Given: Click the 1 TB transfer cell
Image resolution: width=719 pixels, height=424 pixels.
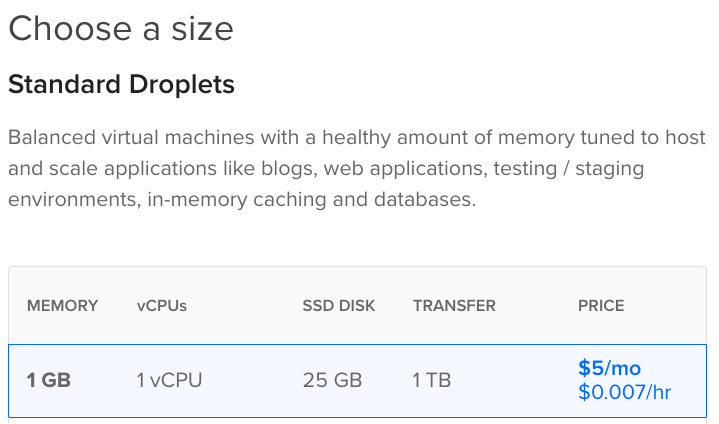Looking at the screenshot, I should pyautogui.click(x=431, y=380).
